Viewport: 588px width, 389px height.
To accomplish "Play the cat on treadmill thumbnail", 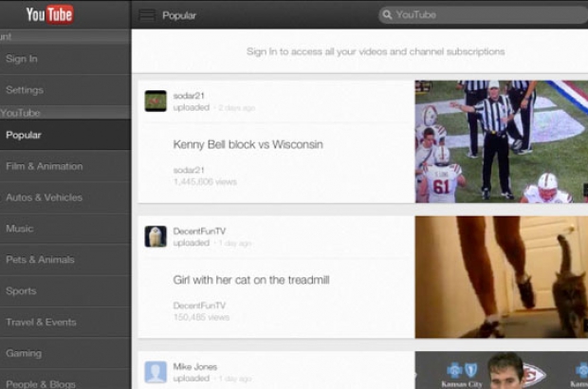I will tap(501, 277).
